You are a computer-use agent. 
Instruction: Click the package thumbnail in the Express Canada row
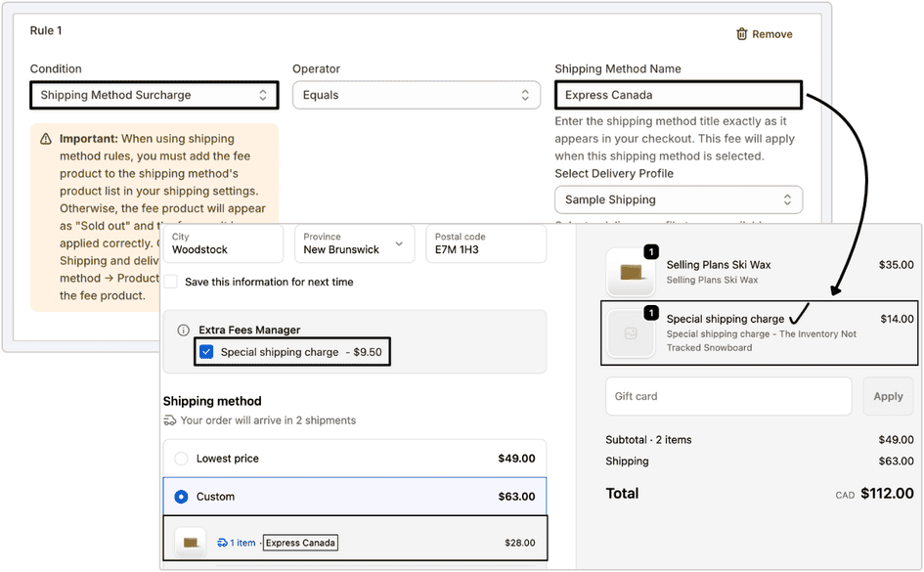[x=190, y=542]
